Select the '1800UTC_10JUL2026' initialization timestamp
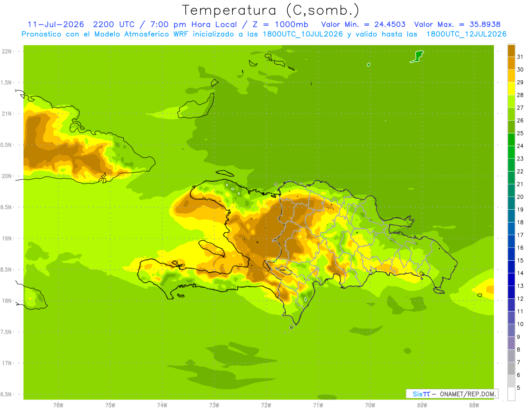 tap(303, 34)
